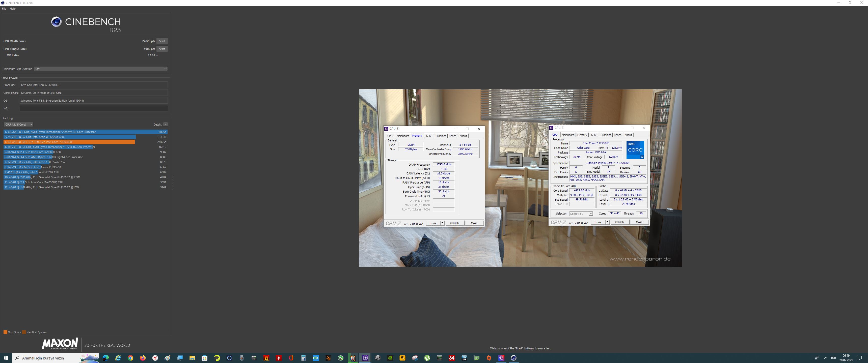The height and width of the screenshot is (363, 868).
Task: Click Tools button in left CPU-Z window
Action: pos(433,223)
